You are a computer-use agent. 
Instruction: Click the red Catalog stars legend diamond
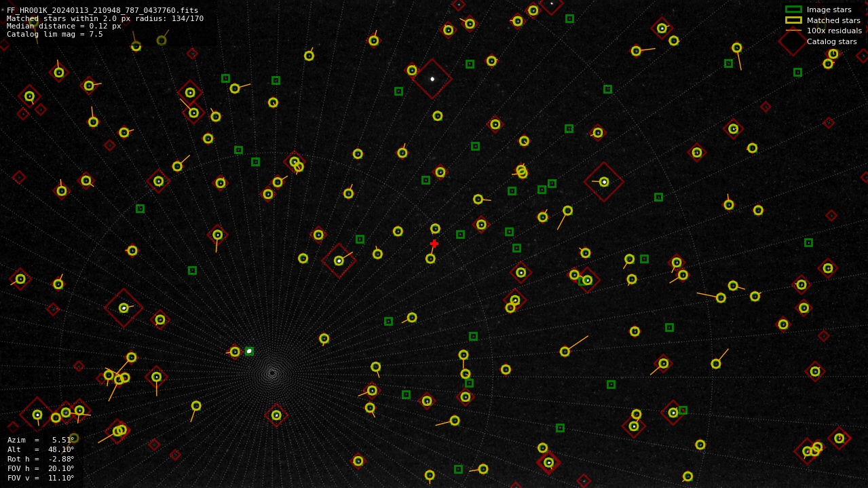pos(793,41)
